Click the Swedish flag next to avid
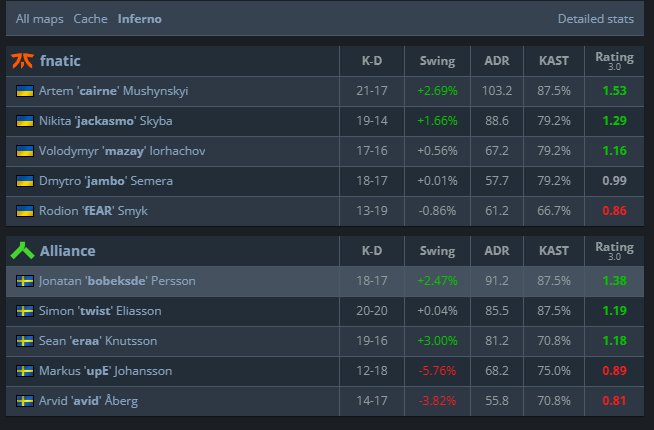The height and width of the screenshot is (430, 654). coord(25,401)
